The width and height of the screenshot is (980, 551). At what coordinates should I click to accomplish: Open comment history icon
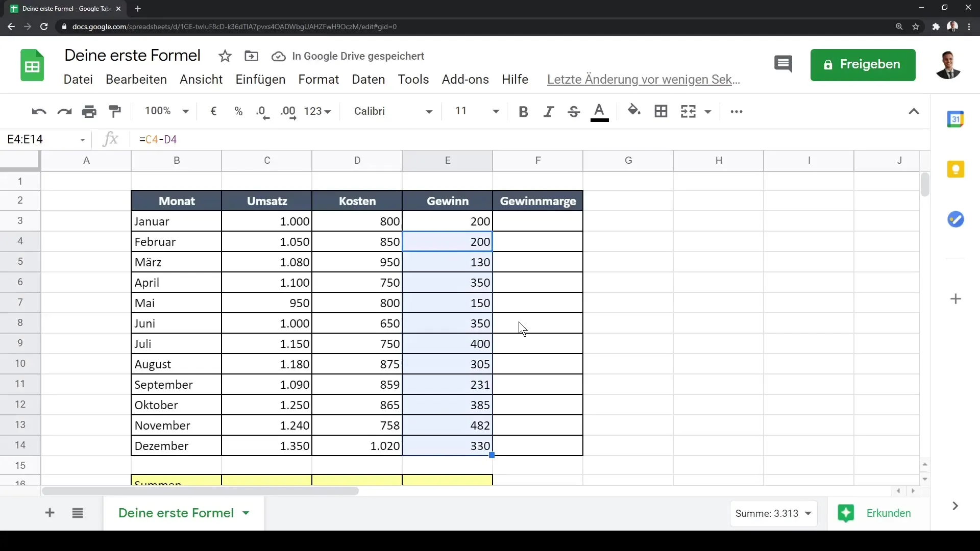(x=783, y=64)
